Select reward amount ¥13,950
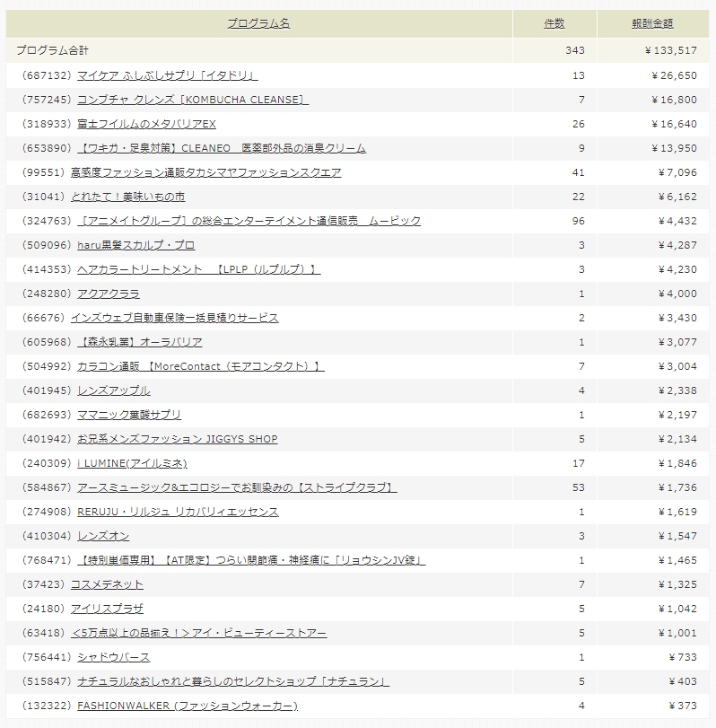This screenshot has width=716, height=728. click(674, 148)
